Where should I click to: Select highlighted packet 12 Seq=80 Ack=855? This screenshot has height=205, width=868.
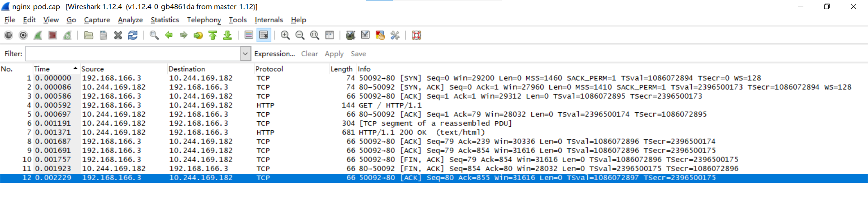click(x=434, y=178)
